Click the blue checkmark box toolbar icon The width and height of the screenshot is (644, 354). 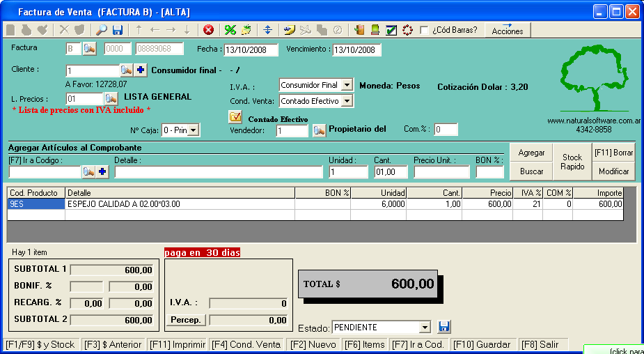tap(391, 31)
